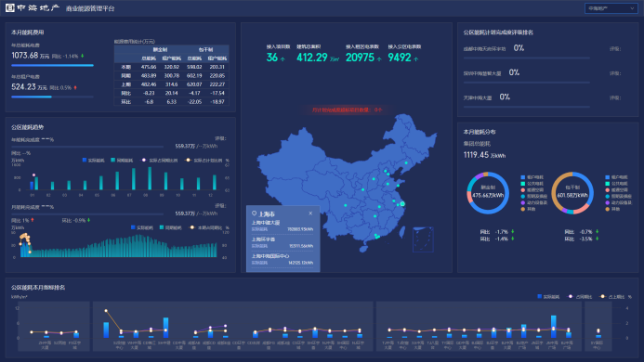Click the 中海地产 logo icon
Screen dimensions: 644x362
(10, 7)
